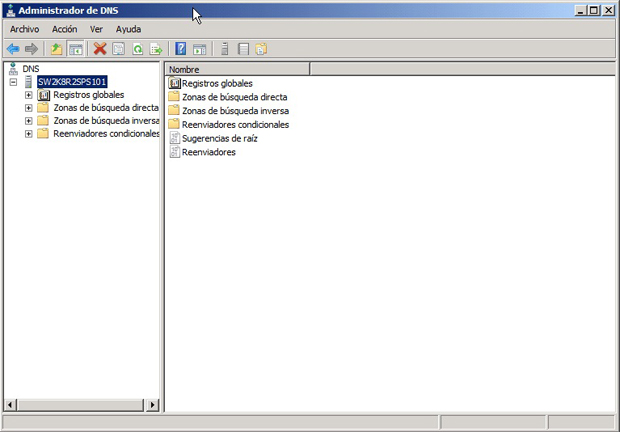
Task: Click the Back arrow toolbar icon
Action: (x=13, y=49)
